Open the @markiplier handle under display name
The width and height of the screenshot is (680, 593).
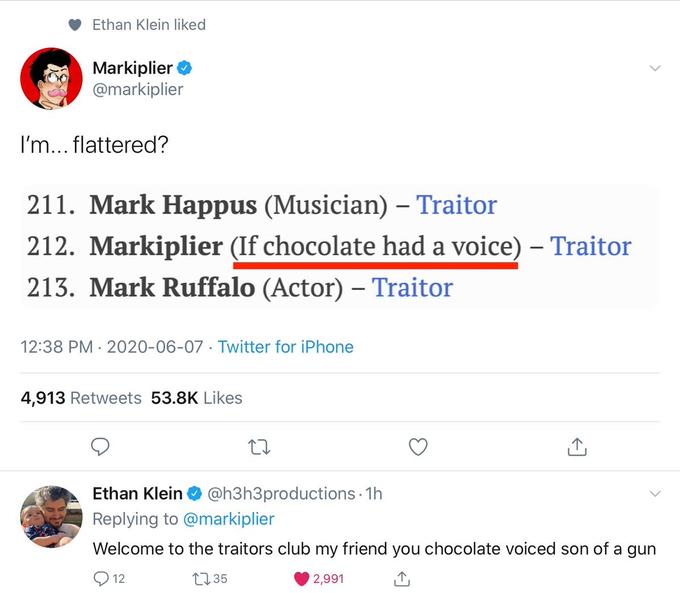click(x=137, y=90)
